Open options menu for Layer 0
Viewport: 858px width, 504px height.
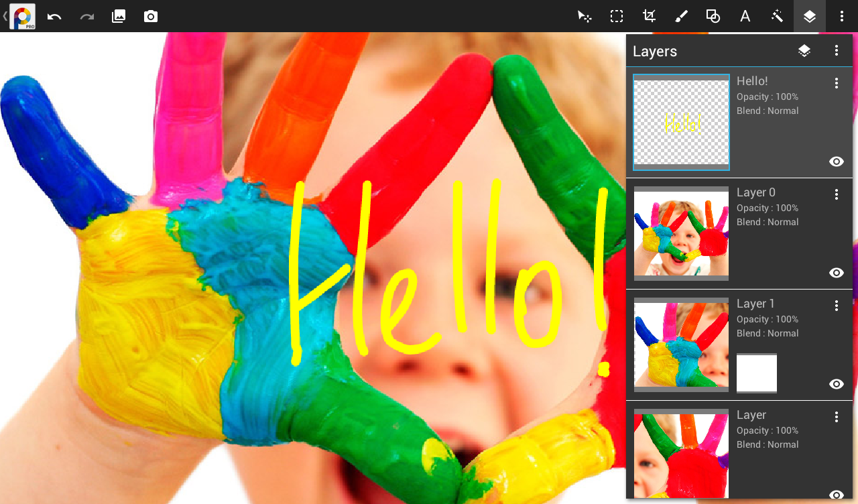[836, 194]
